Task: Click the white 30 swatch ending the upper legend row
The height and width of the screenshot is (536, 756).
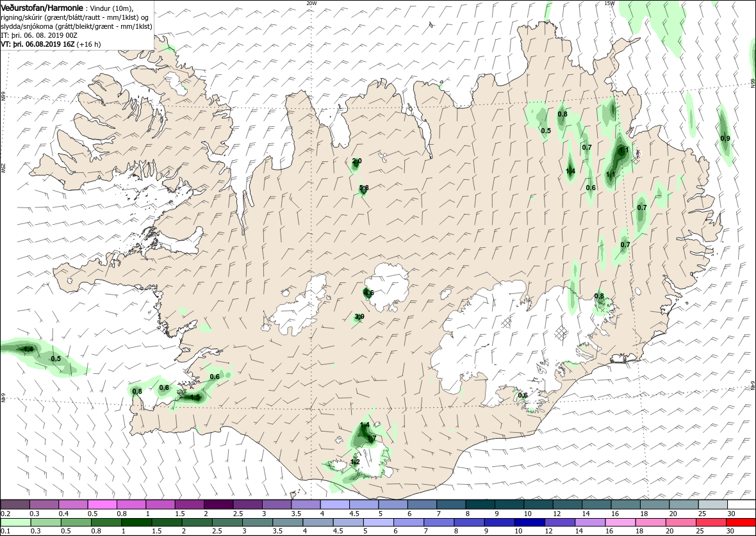Action: coord(741,504)
